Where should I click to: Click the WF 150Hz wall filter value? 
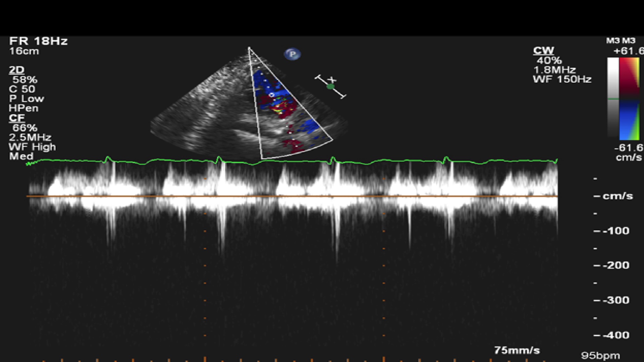(x=562, y=79)
